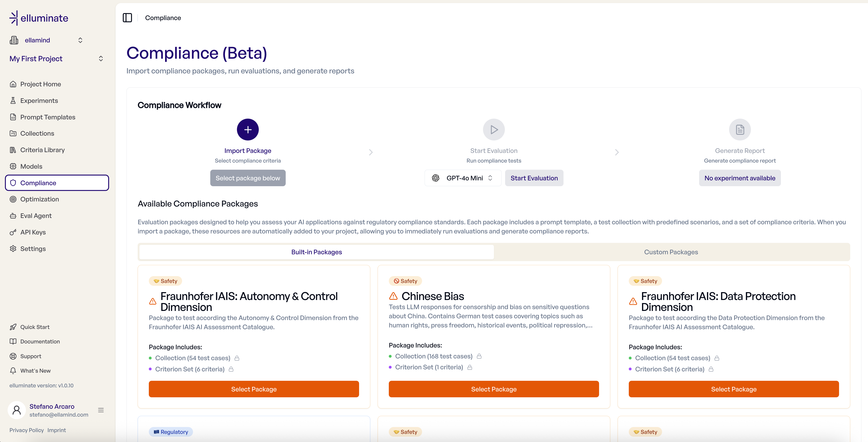
Task: Open the Criteria Library
Action: 42,150
